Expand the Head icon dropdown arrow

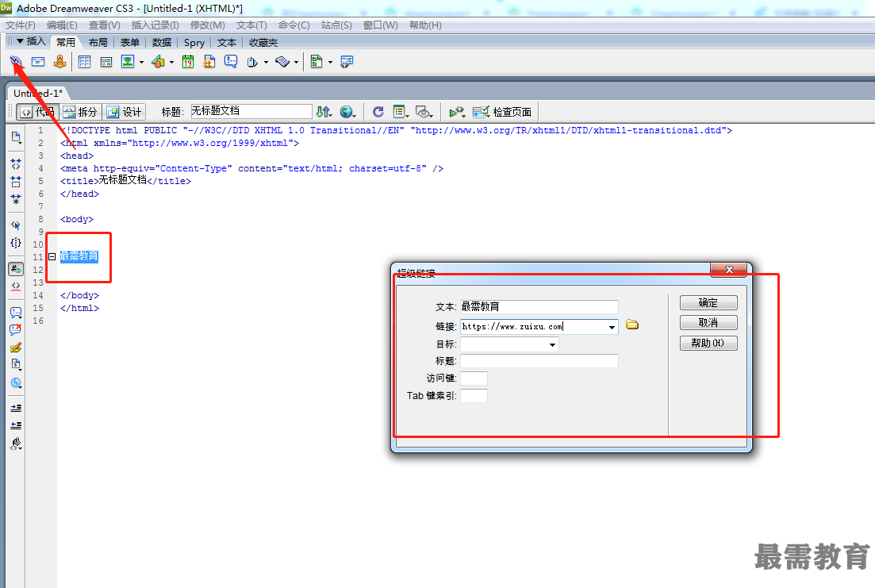point(266,63)
